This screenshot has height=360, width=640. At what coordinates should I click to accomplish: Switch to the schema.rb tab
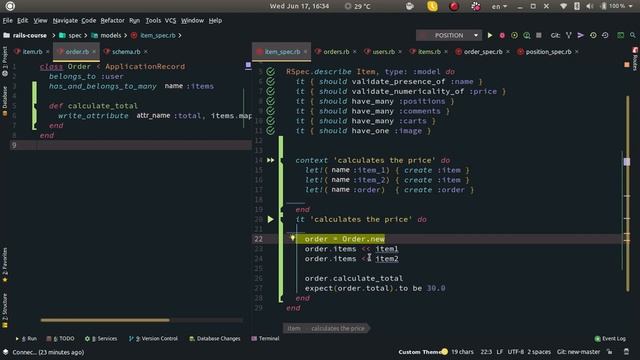126,52
